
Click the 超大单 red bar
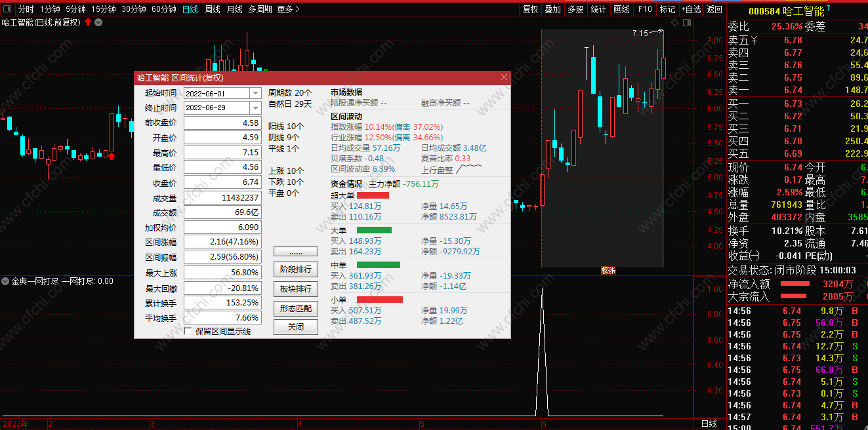[373, 195]
